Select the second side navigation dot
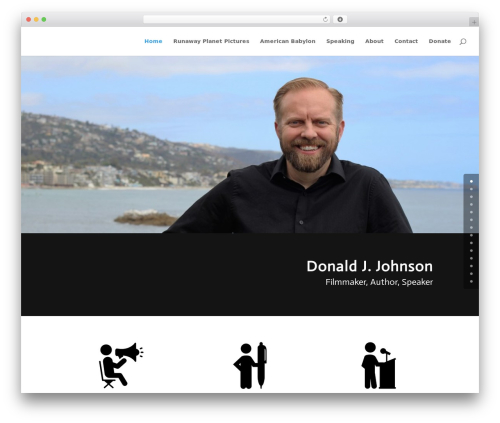The width and height of the screenshot is (500, 423). coord(471,189)
